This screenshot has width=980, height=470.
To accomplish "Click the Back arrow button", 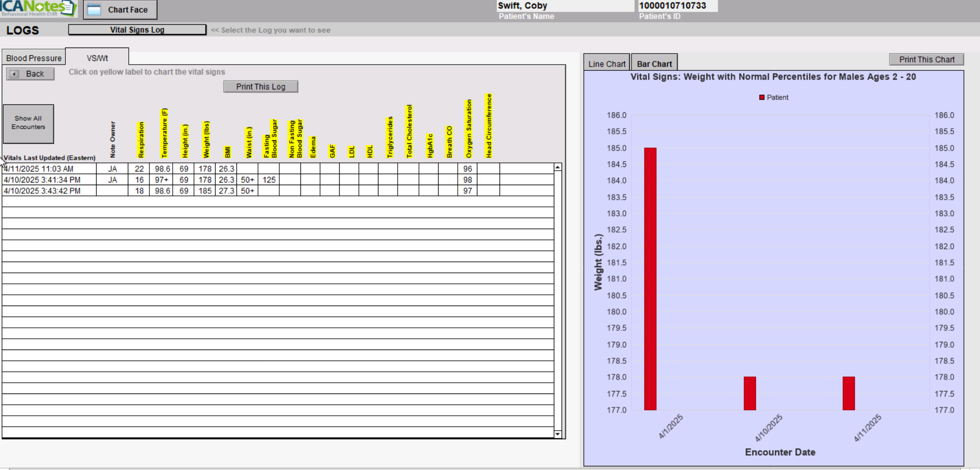I will 30,74.
